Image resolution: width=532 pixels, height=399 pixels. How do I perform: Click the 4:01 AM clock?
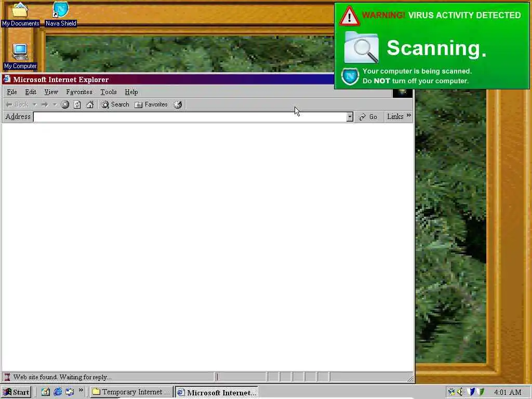tap(508, 392)
